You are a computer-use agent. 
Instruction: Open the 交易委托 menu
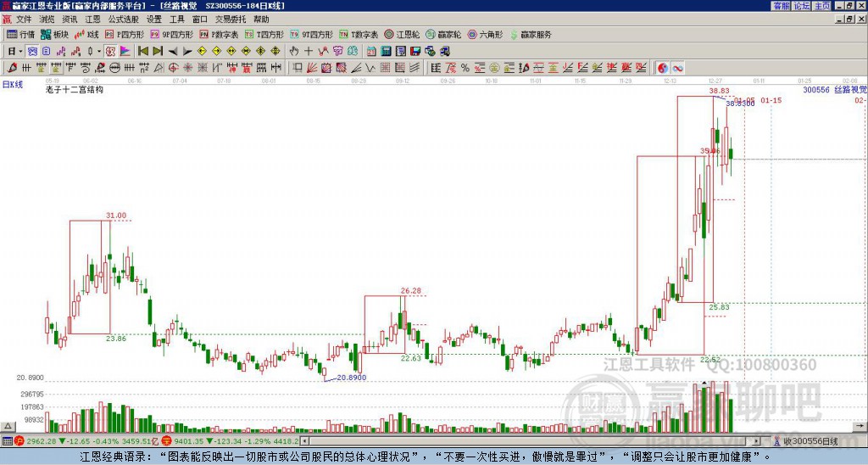pos(231,20)
